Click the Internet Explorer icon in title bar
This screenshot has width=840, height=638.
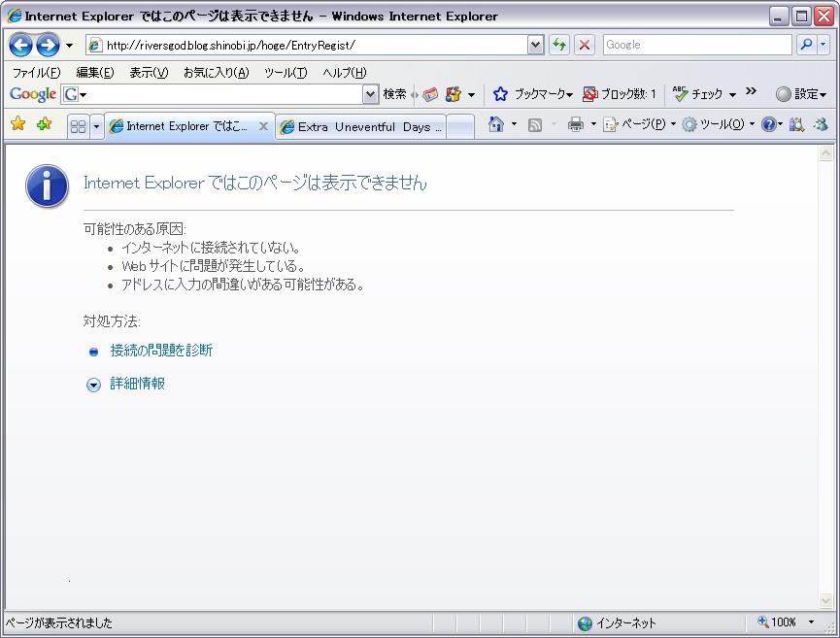[x=14, y=16]
